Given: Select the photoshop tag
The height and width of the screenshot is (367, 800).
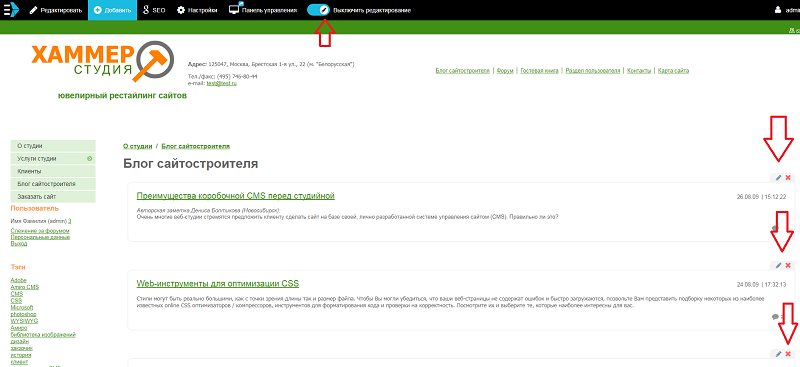Looking at the screenshot, I should [23, 314].
